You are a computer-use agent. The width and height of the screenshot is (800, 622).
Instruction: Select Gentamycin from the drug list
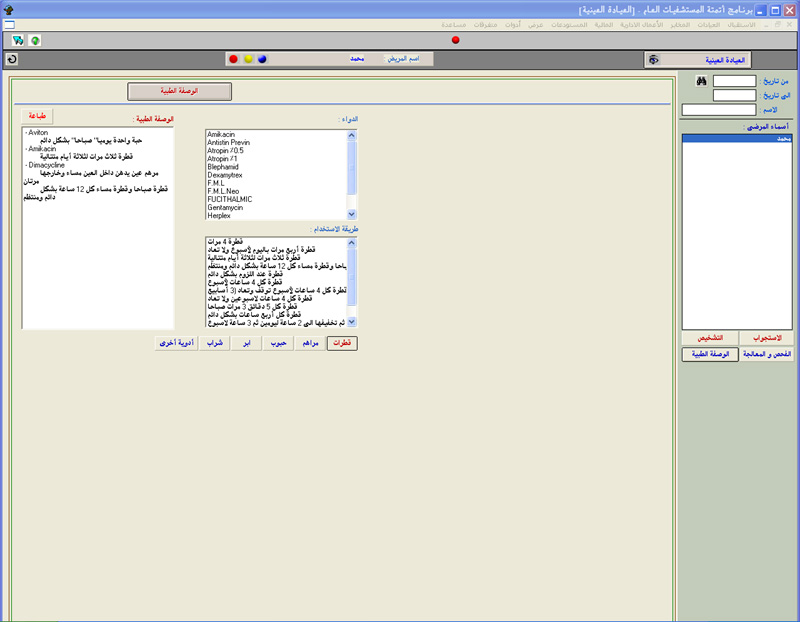click(227, 206)
